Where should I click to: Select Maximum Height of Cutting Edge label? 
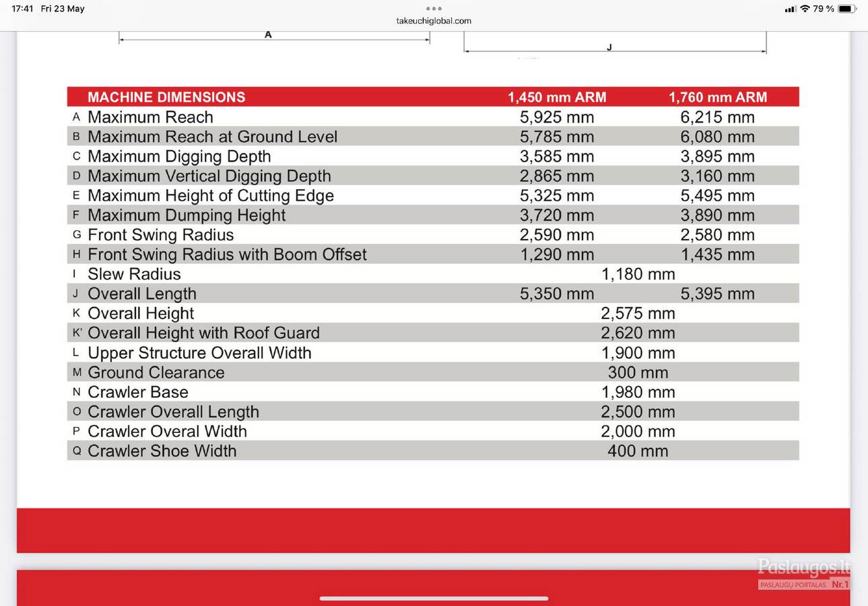(211, 195)
